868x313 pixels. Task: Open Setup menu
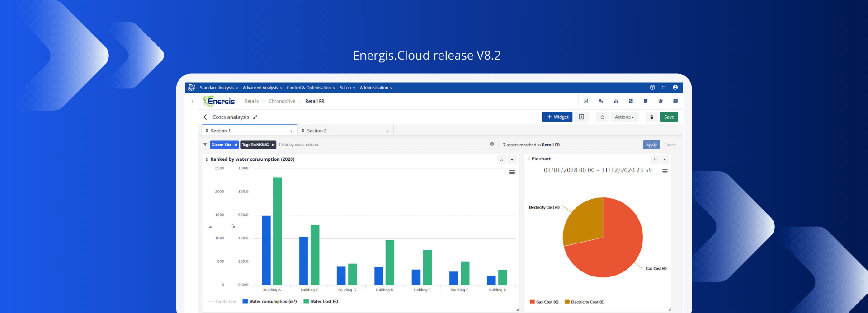pos(347,88)
